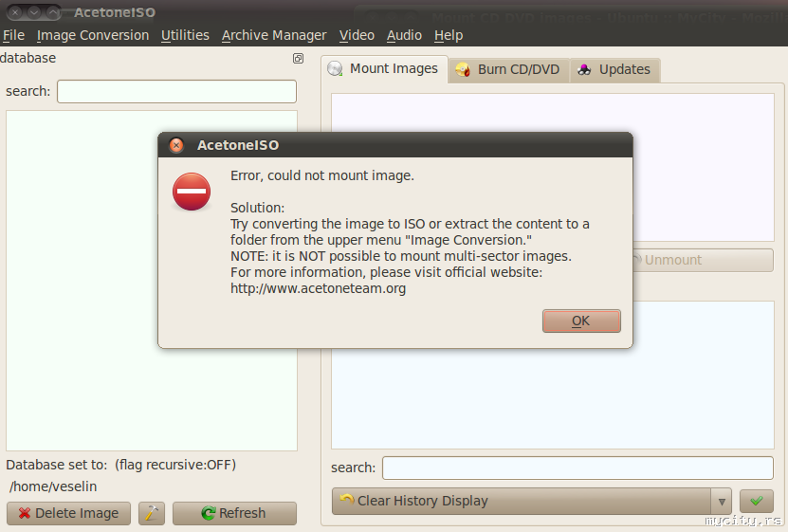Click the main window minimize button
788x532 pixels.
[34, 12]
